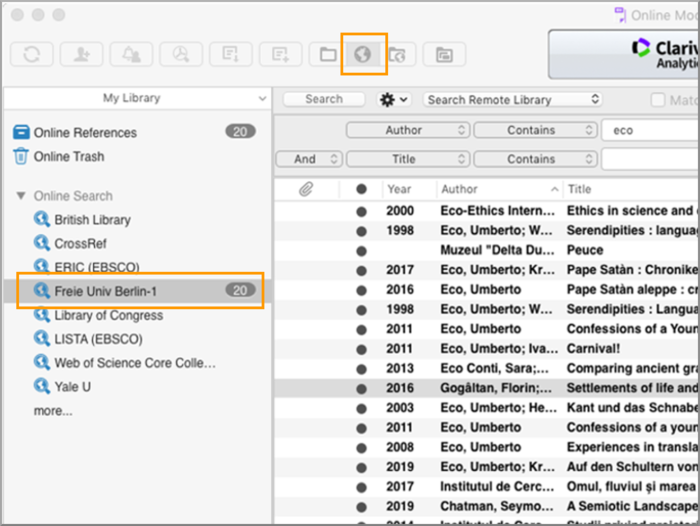Open the Activity Feed bell icon
The height and width of the screenshot is (526, 700).
pyautogui.click(x=132, y=54)
